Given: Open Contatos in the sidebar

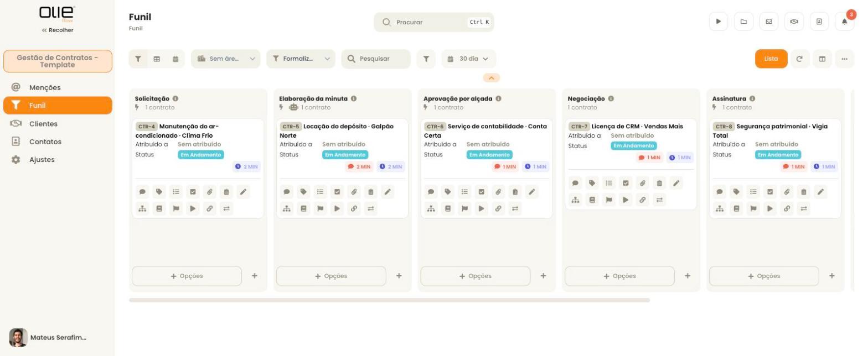Looking at the screenshot, I should [x=58, y=142].
